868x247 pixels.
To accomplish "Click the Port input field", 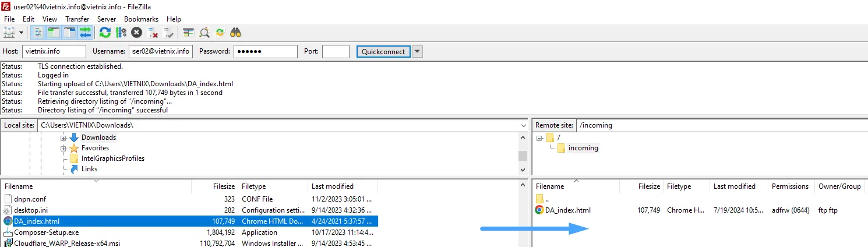I will point(336,52).
